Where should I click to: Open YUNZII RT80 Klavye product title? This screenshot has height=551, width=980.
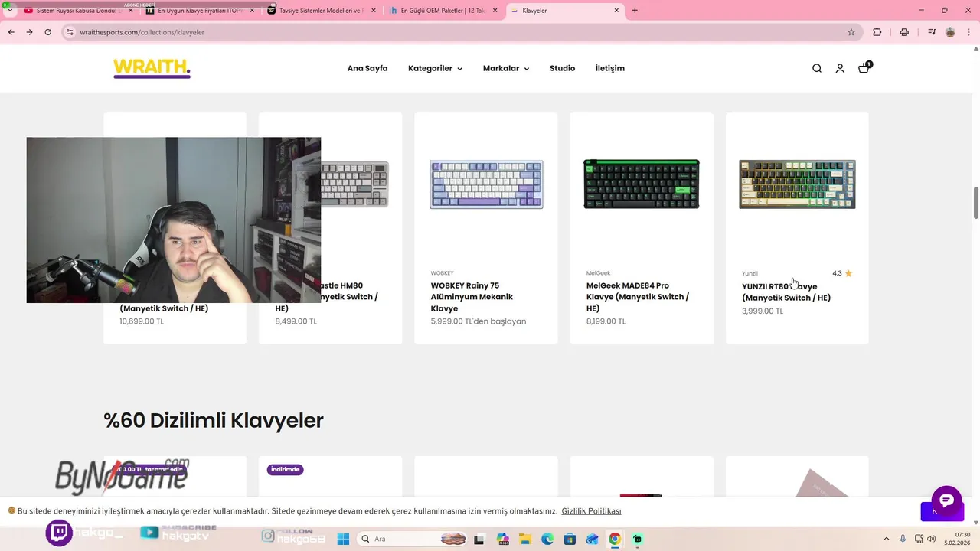(786, 292)
